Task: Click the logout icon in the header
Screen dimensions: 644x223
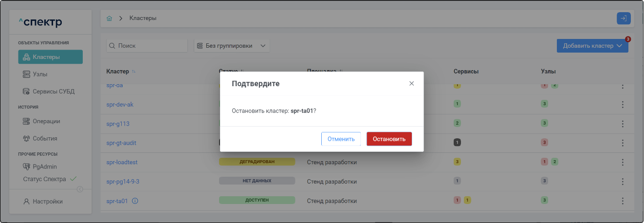Action: pos(624,19)
